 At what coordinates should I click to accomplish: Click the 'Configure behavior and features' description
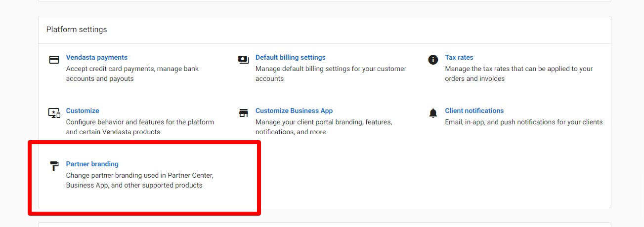pyautogui.click(x=140, y=127)
